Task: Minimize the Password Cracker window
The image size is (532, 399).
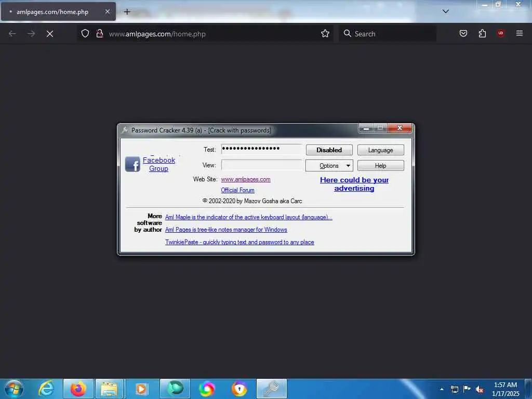Action: [366, 128]
